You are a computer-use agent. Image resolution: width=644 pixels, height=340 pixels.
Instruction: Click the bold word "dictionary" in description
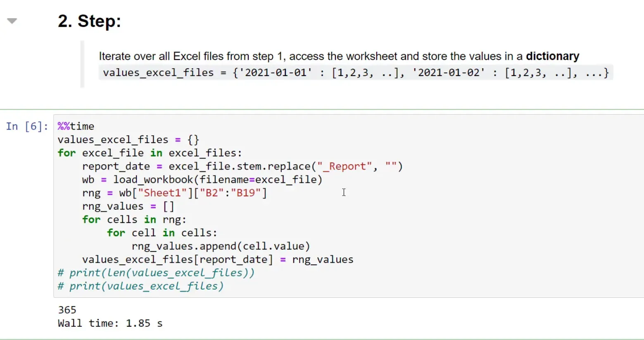click(x=552, y=56)
